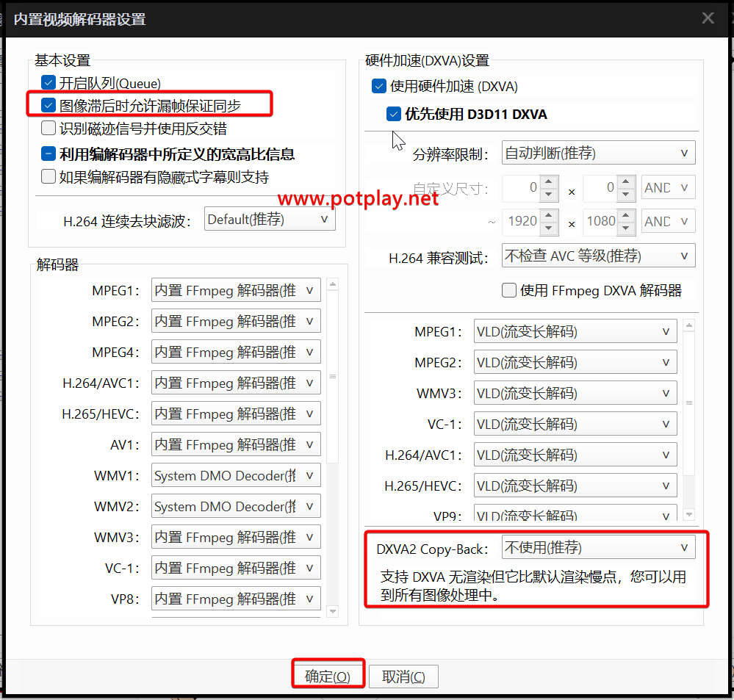734x700 pixels.
Task: Open H.264 兼容测试 dropdown
Action: 598,256
